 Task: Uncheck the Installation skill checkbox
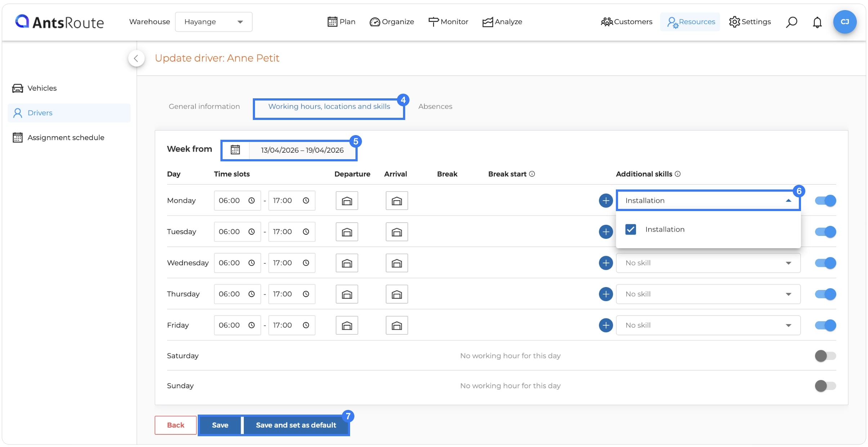tap(631, 229)
